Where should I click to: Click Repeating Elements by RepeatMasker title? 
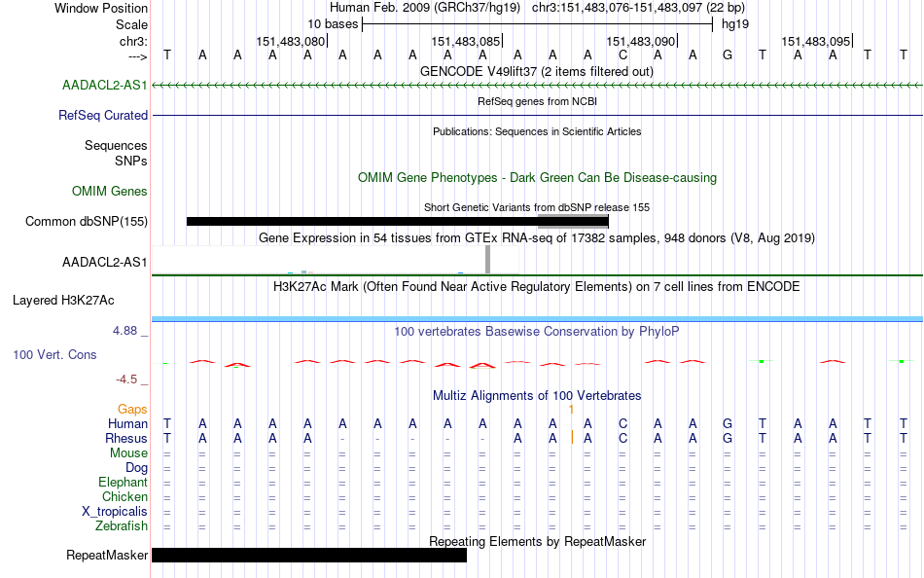537,542
